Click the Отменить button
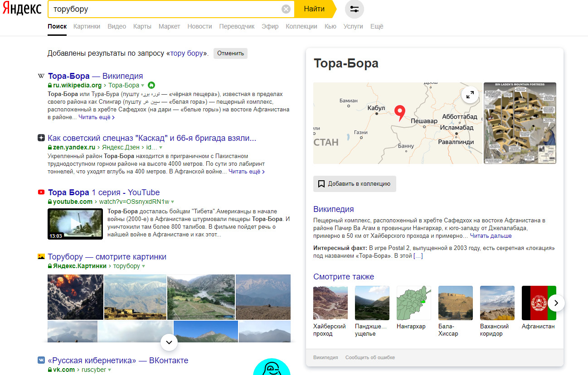Viewport: 588px width, 375px height. click(230, 53)
